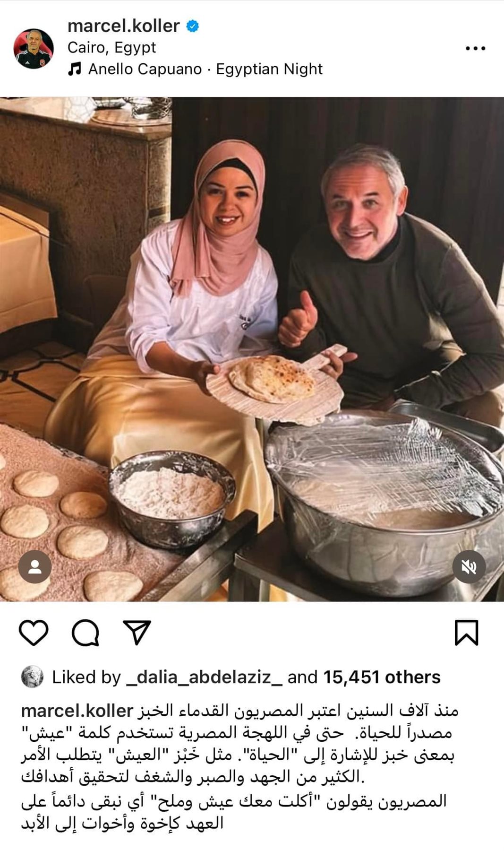The image size is (504, 851).
Task: Save the post with the bookmark icon
Action: point(466,633)
